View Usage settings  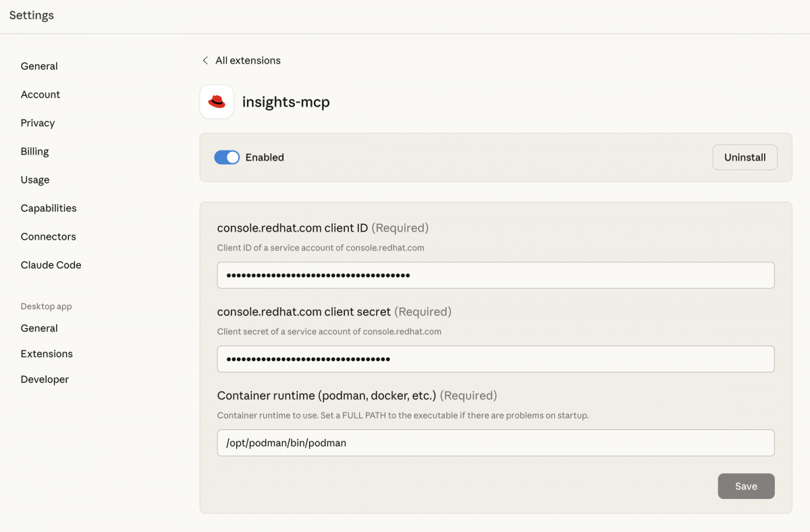pyautogui.click(x=34, y=179)
